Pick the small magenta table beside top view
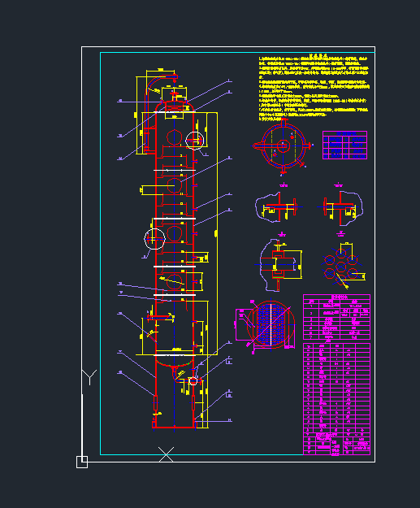Image resolution: width=420 pixels, height=508 pixels. [344, 145]
